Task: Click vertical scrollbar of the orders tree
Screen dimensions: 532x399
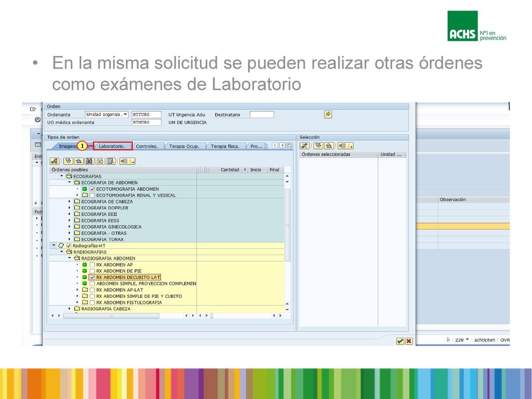Action: pyautogui.click(x=287, y=224)
